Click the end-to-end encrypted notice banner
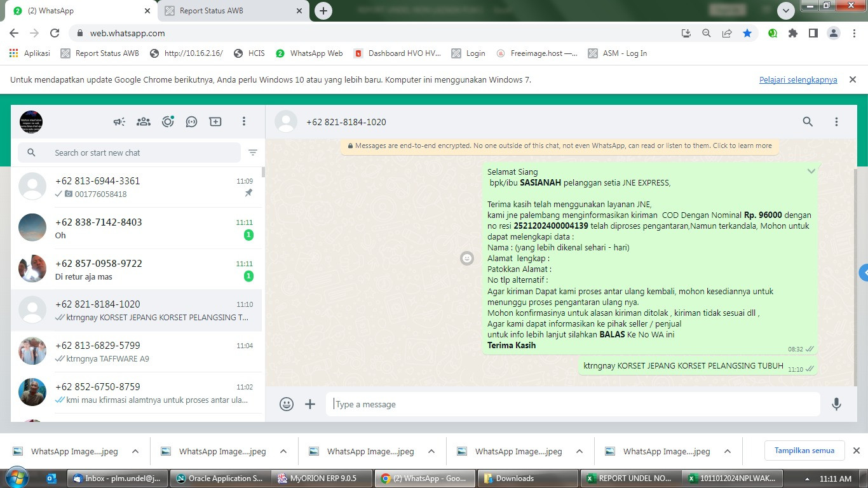 click(x=559, y=146)
